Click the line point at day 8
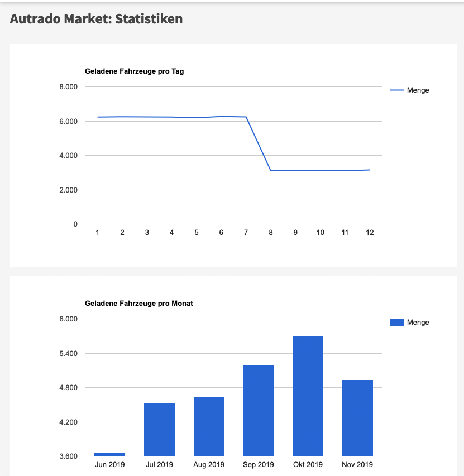Image resolution: width=464 pixels, height=476 pixels. coord(271,171)
